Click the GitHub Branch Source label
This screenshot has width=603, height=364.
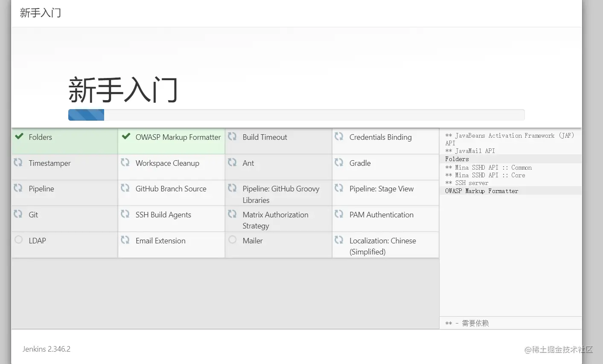pyautogui.click(x=171, y=189)
